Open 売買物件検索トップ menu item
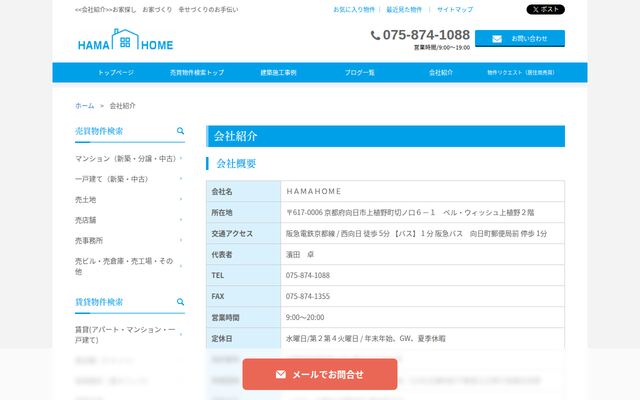640x400 pixels. (197, 73)
